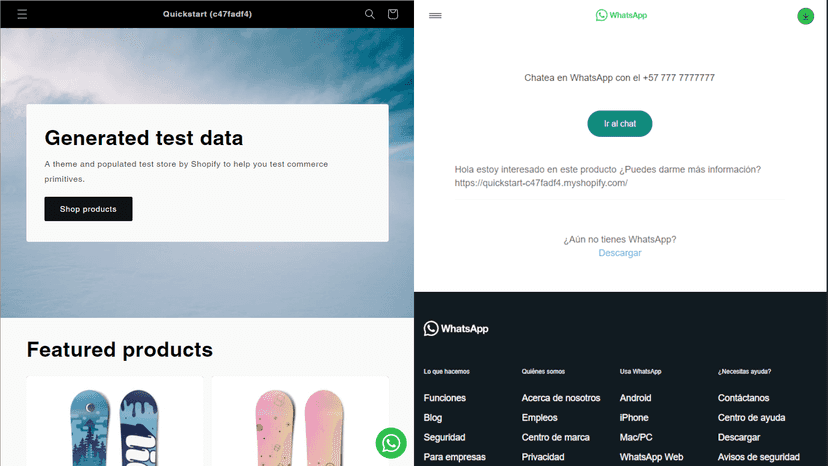Open Funciones footer link
The image size is (828, 466).
tap(445, 398)
